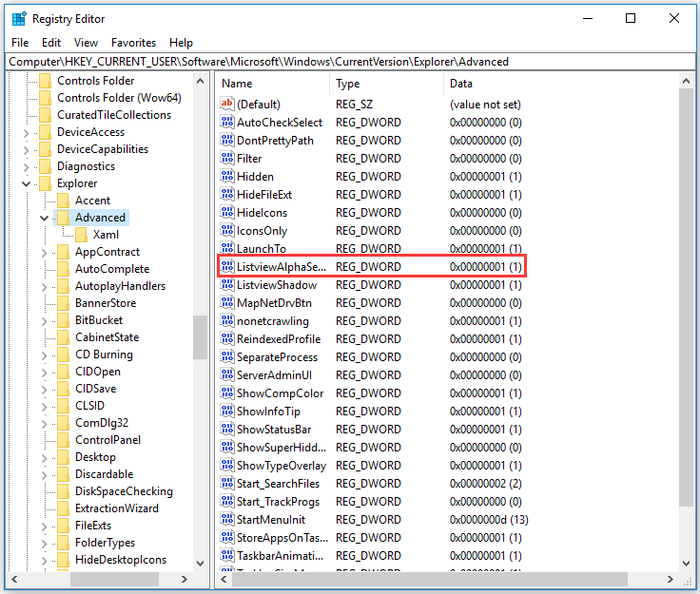This screenshot has height=594, width=700.
Task: Click the Xaml subkey folder icon
Action: click(81, 234)
